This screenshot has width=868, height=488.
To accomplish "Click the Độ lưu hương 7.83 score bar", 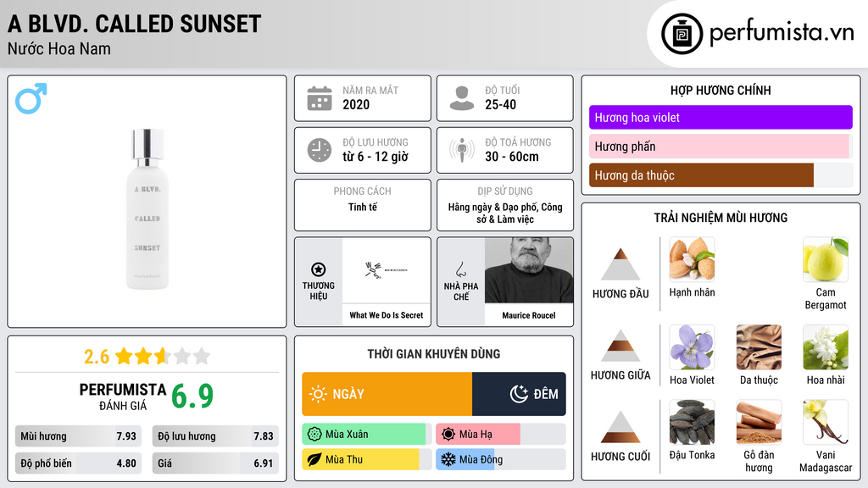I will point(215,436).
